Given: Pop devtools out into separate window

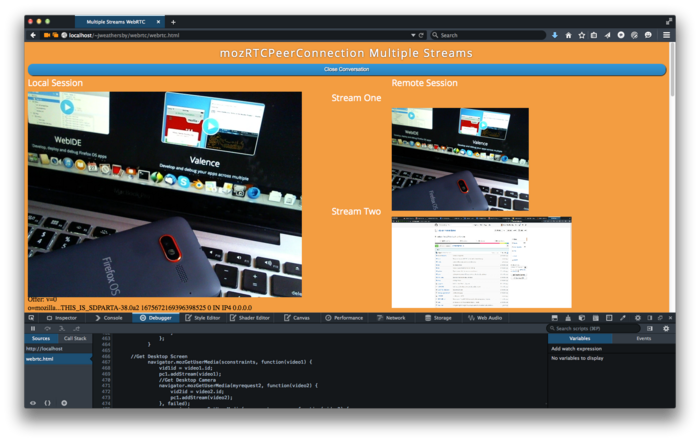Looking at the screenshot, I should [x=660, y=318].
